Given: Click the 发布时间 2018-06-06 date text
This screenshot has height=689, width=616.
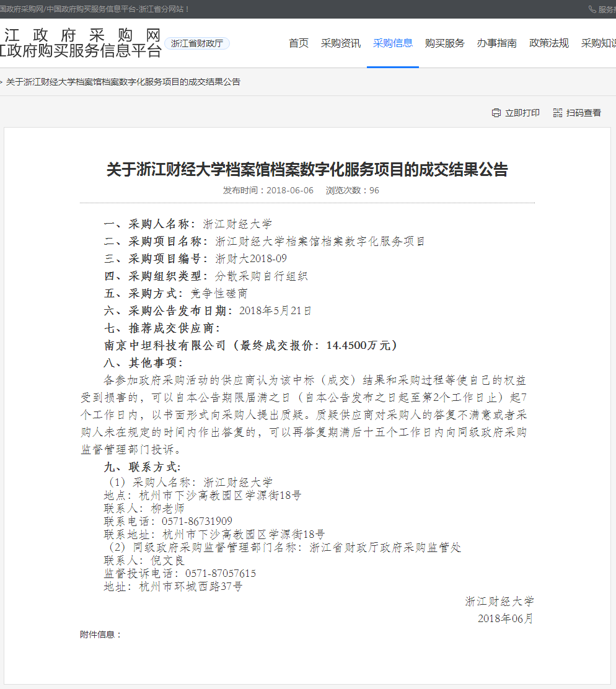Looking at the screenshot, I should [x=268, y=190].
